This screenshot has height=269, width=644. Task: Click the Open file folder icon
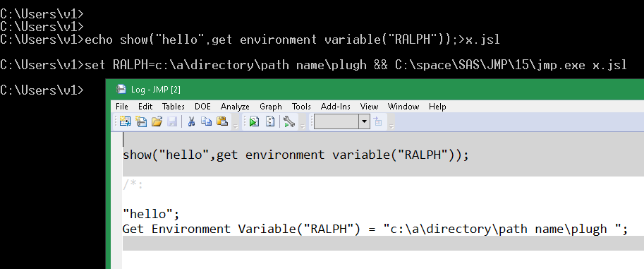click(x=157, y=121)
